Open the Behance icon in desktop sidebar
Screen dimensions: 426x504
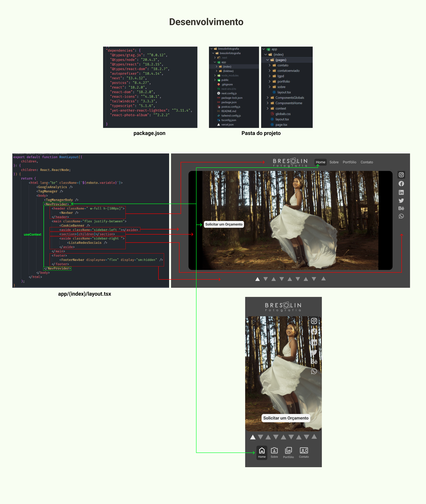tap(401, 208)
